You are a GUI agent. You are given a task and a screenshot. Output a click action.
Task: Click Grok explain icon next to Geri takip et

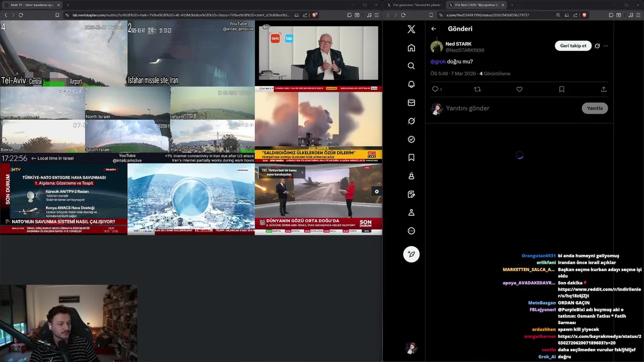coord(597,46)
